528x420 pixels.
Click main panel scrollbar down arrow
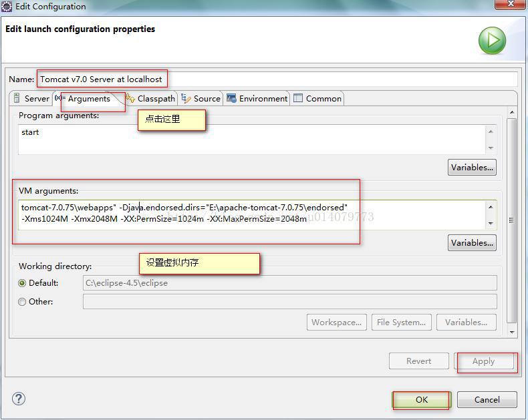[x=512, y=332]
